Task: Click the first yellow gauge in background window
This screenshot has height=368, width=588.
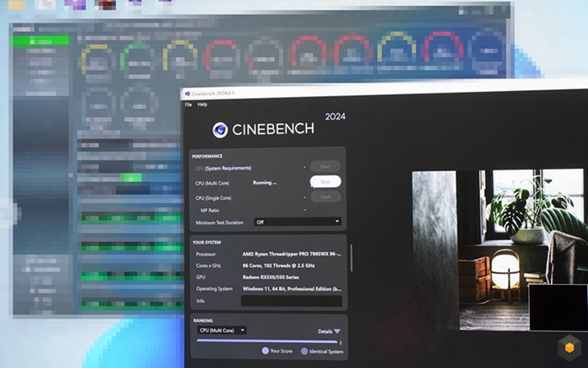Action: point(94,57)
